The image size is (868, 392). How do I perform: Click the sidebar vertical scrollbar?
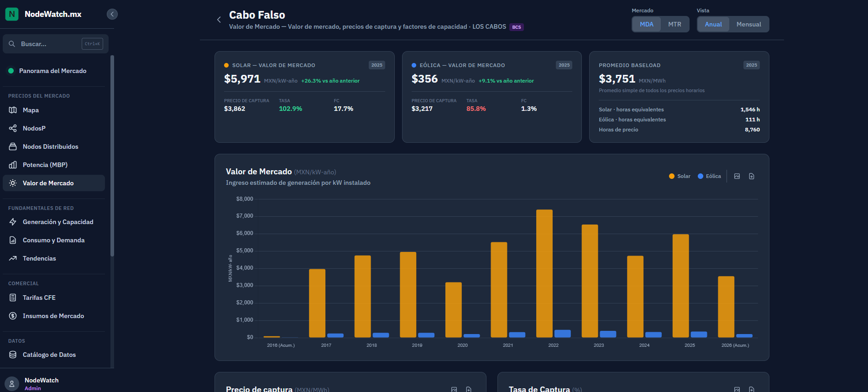(112, 155)
